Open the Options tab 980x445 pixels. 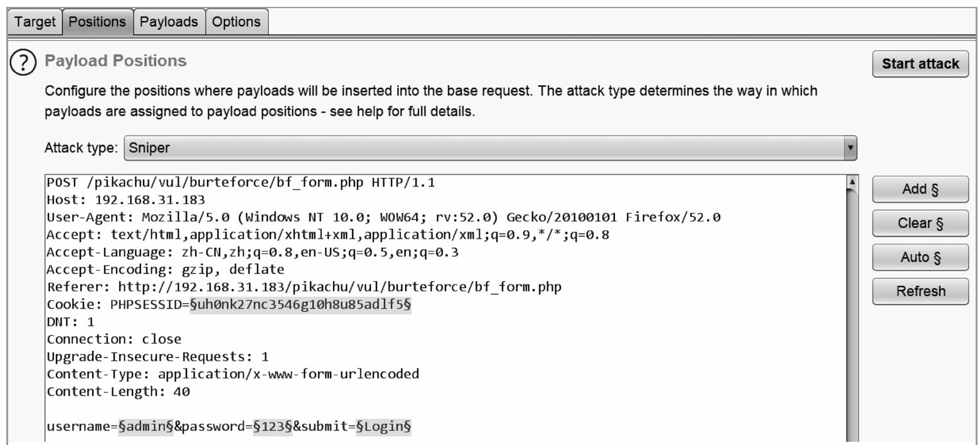(237, 22)
